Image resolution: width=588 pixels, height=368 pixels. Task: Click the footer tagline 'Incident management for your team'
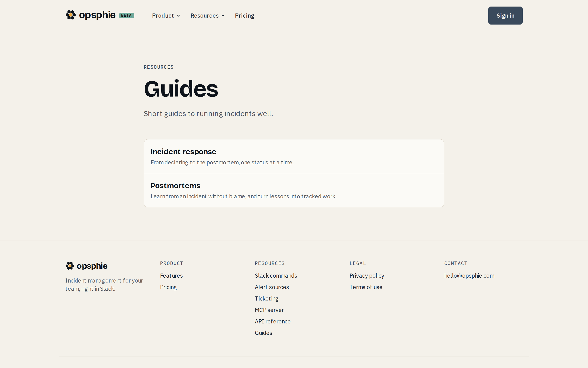click(104, 285)
